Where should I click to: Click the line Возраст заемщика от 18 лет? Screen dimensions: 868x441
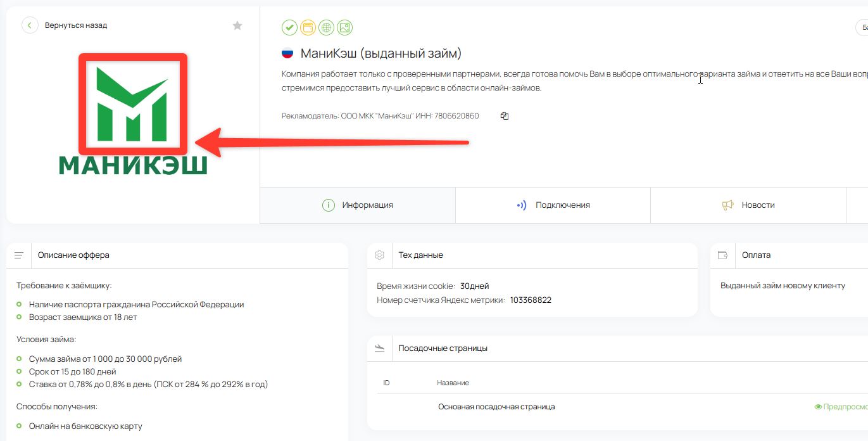pyautogui.click(x=83, y=317)
